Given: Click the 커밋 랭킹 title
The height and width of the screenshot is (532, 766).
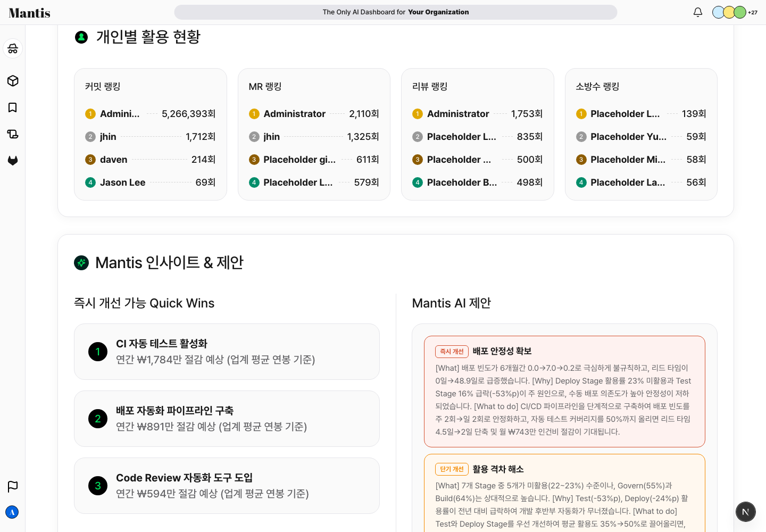Looking at the screenshot, I should tap(103, 87).
